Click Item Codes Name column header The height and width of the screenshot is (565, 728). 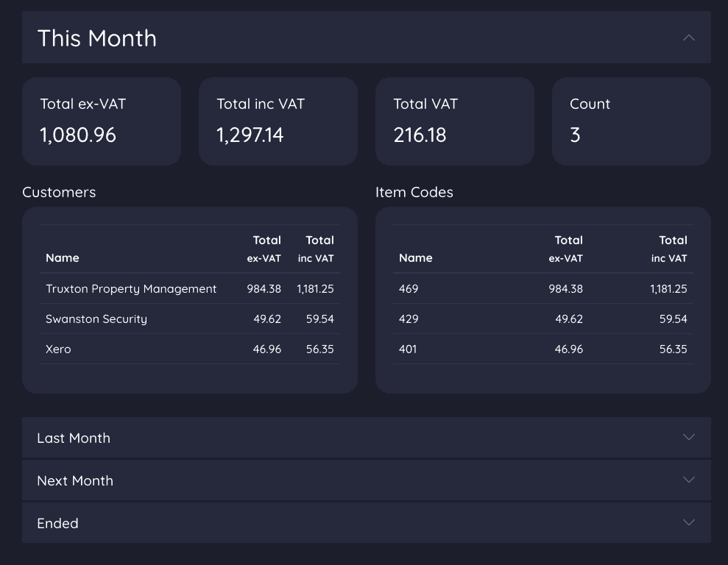pyautogui.click(x=416, y=258)
